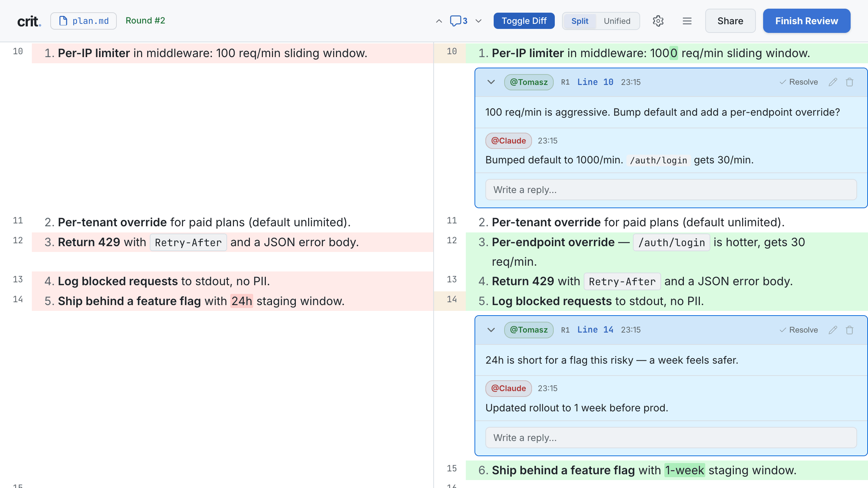
Task: Toggle Diff view
Action: (x=524, y=21)
